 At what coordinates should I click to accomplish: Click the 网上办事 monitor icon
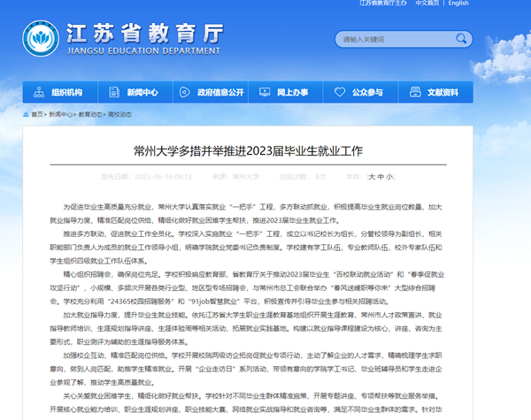265,92
